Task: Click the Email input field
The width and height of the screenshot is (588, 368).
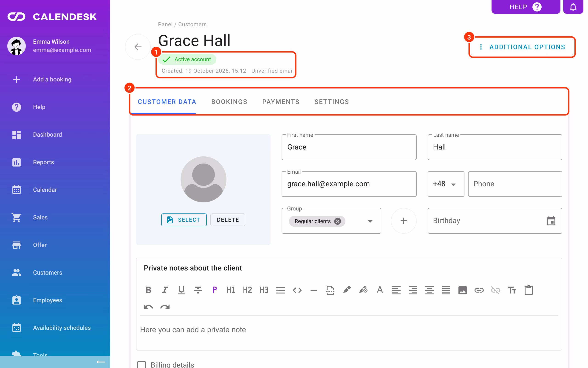Action: [x=349, y=184]
